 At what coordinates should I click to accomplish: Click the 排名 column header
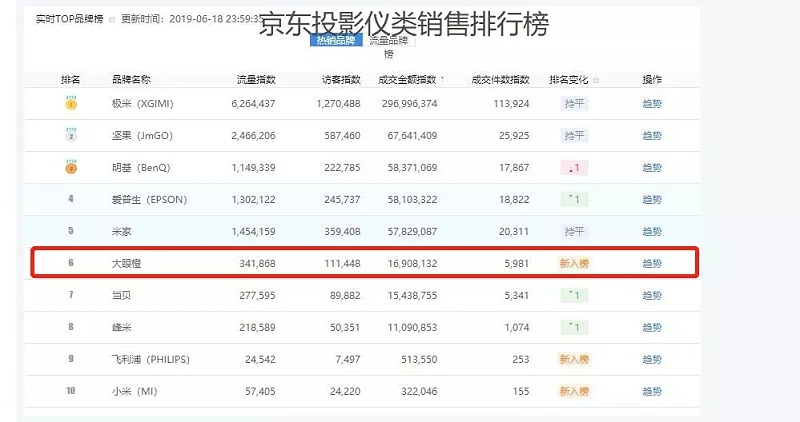[70, 80]
